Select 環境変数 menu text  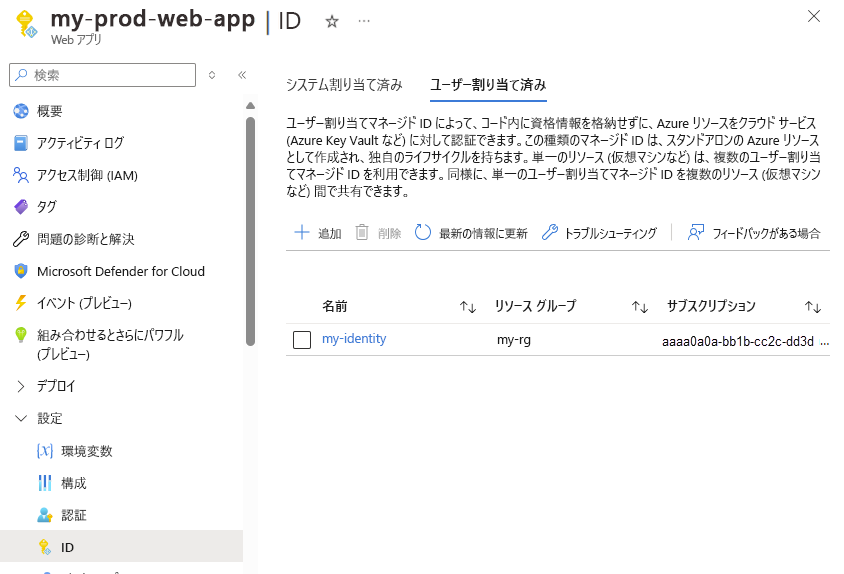(87, 451)
